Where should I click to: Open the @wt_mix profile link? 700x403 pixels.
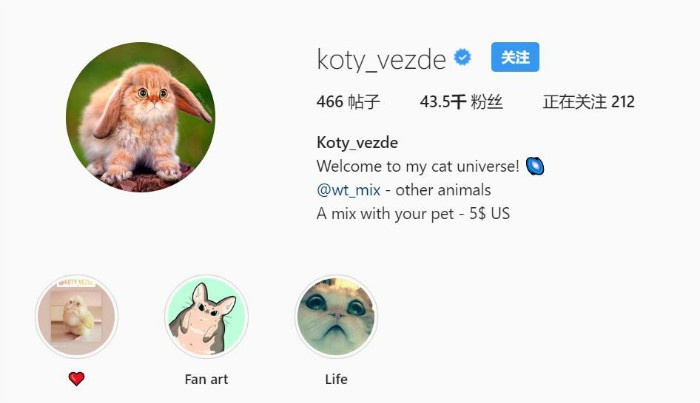[x=349, y=190]
